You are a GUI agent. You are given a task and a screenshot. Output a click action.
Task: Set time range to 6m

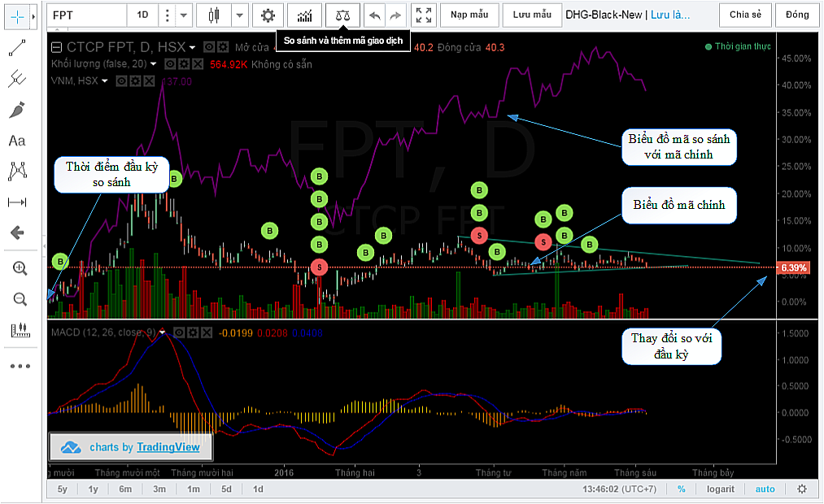125,489
